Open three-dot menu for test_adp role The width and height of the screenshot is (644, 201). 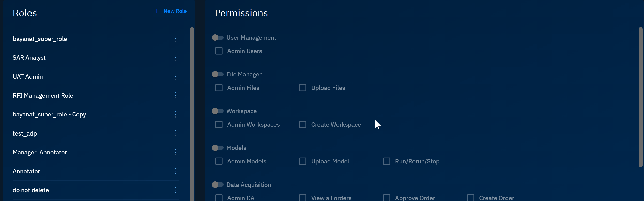(175, 133)
